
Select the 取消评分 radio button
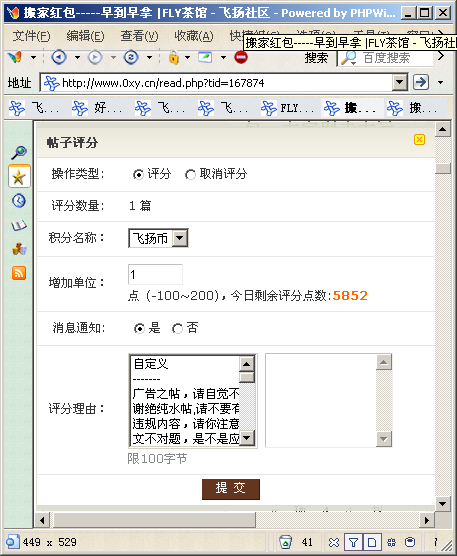[x=190, y=174]
